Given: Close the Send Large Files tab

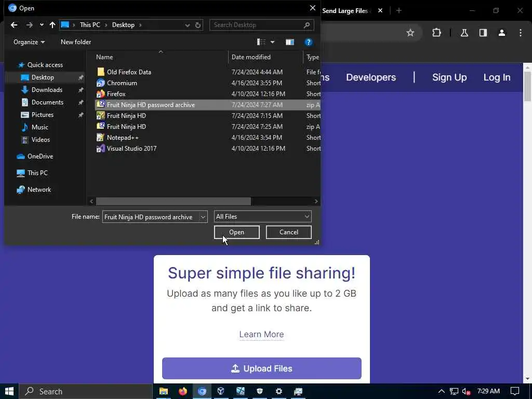Looking at the screenshot, I should pyautogui.click(x=380, y=11).
